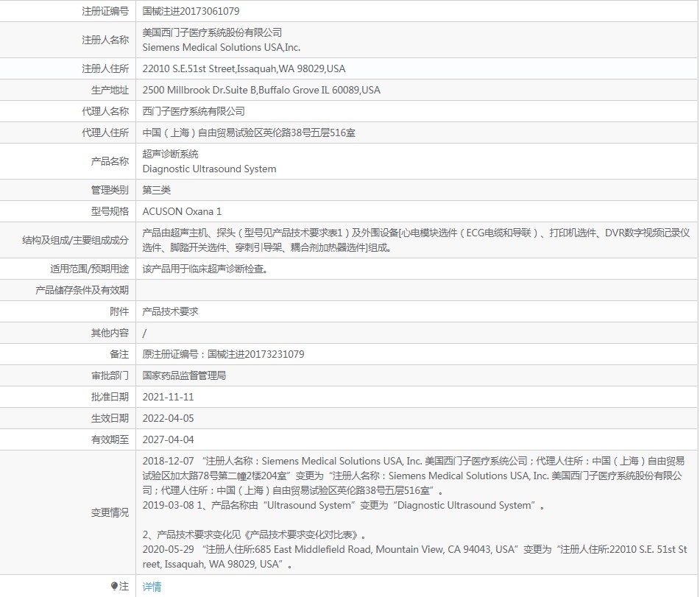Click the 结构及组成/主要组成成分 label
The image size is (700, 597).
pyautogui.click(x=75, y=240)
